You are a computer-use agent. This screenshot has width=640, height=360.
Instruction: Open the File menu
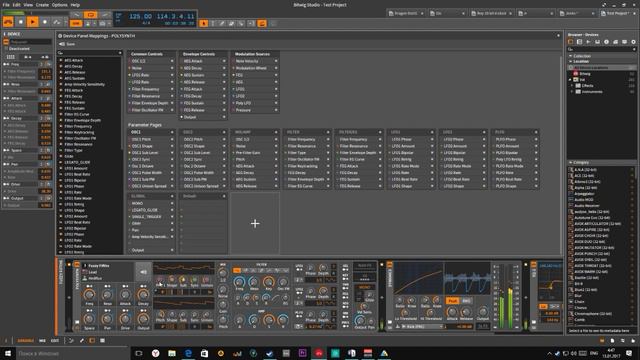pyautogui.click(x=6, y=5)
